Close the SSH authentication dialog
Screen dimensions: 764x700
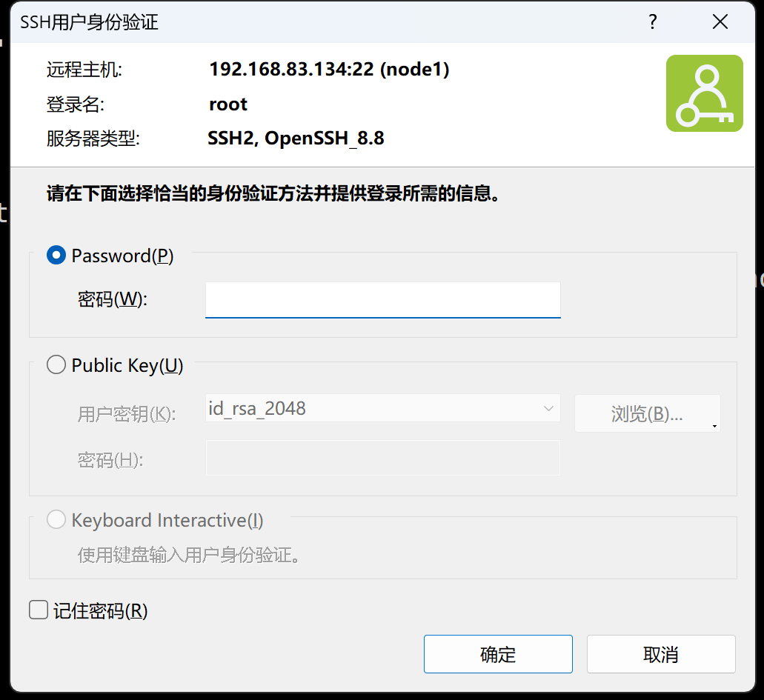[720, 22]
